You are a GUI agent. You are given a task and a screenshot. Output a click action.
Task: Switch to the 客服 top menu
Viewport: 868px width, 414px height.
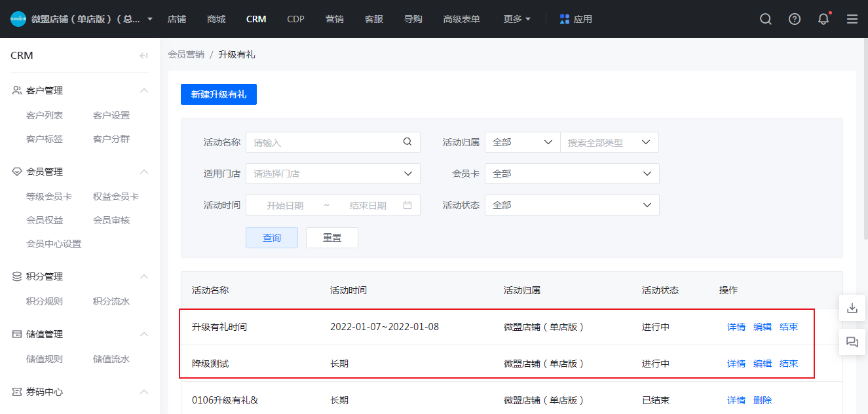pos(374,19)
